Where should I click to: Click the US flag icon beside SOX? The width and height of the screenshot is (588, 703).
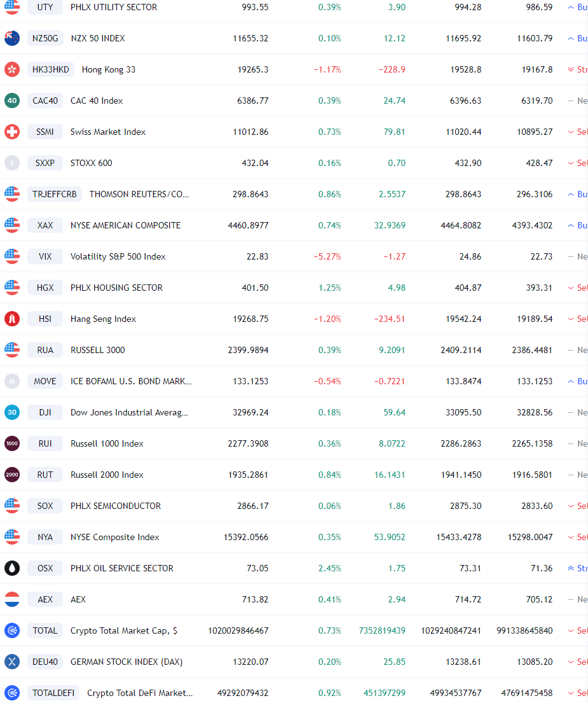coord(12,506)
